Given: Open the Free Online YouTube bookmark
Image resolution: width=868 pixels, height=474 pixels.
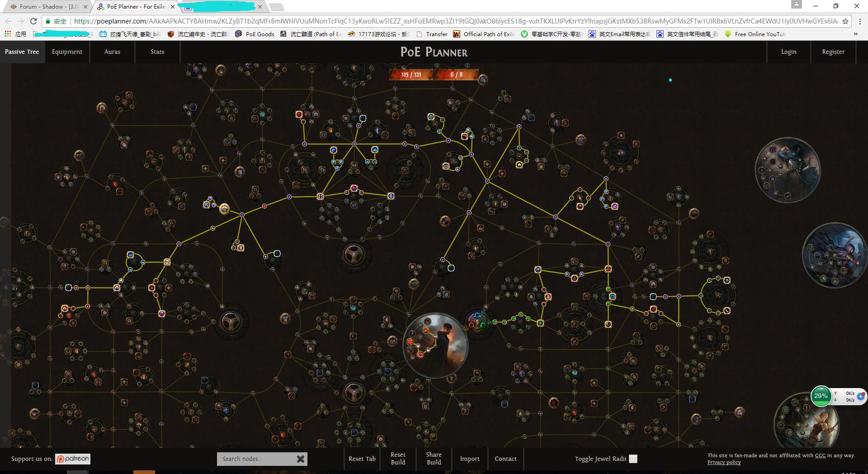Looking at the screenshot, I should tap(755, 34).
